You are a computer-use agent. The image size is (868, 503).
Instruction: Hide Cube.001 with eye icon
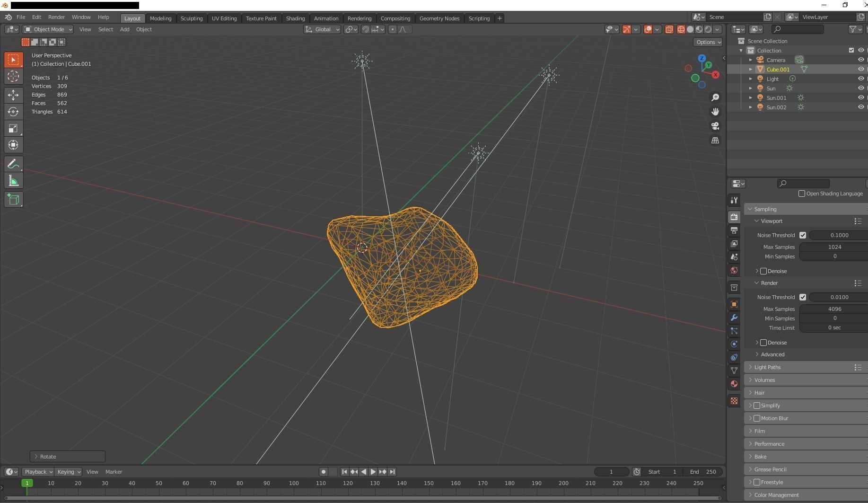[861, 69]
